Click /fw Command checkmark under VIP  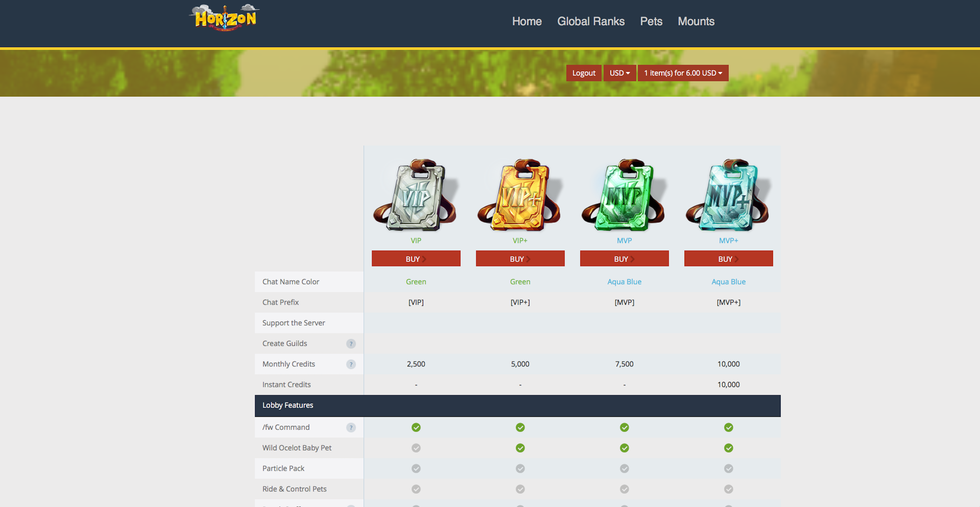416,427
